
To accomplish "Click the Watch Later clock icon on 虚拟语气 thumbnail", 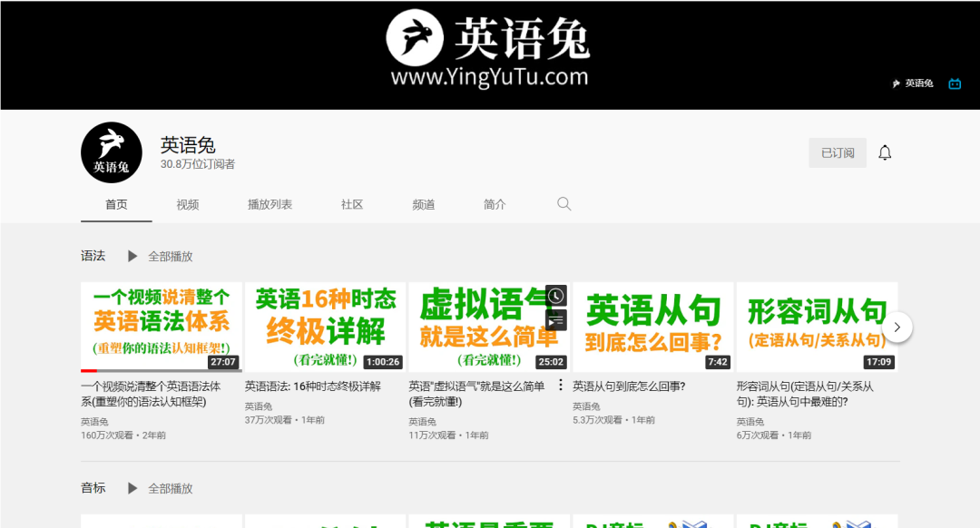I will [555, 296].
